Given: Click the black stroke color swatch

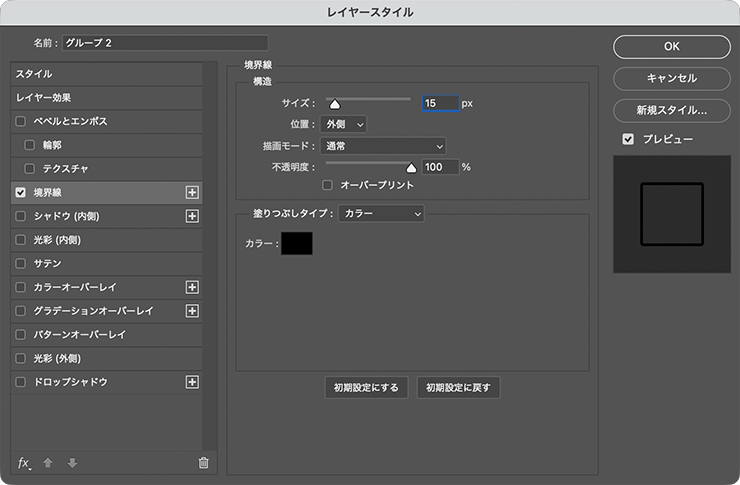Looking at the screenshot, I should coord(297,243).
